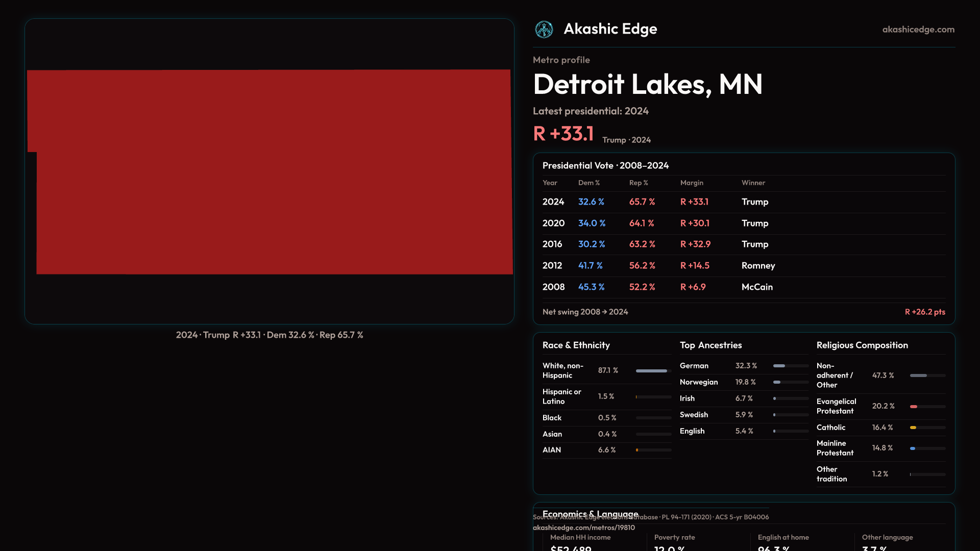This screenshot has width=980, height=551.
Task: Click the Mainline Protestant blue bar
Action: 913,448
